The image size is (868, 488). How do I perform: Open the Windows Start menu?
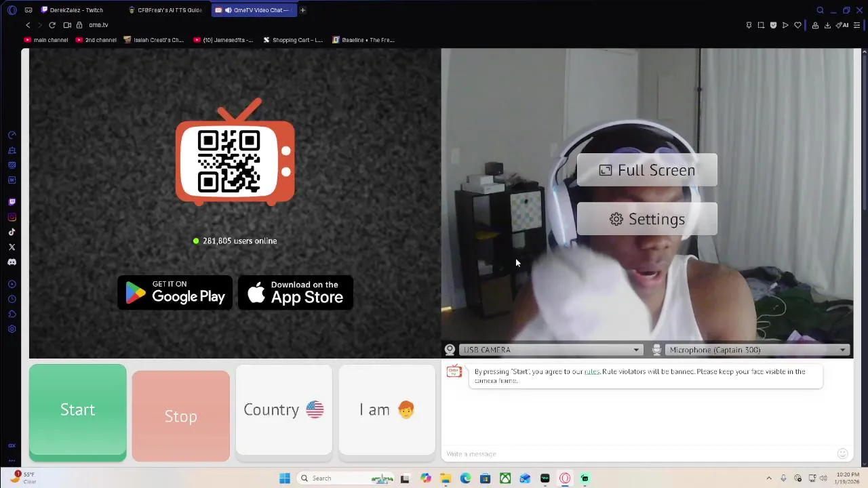(x=285, y=479)
